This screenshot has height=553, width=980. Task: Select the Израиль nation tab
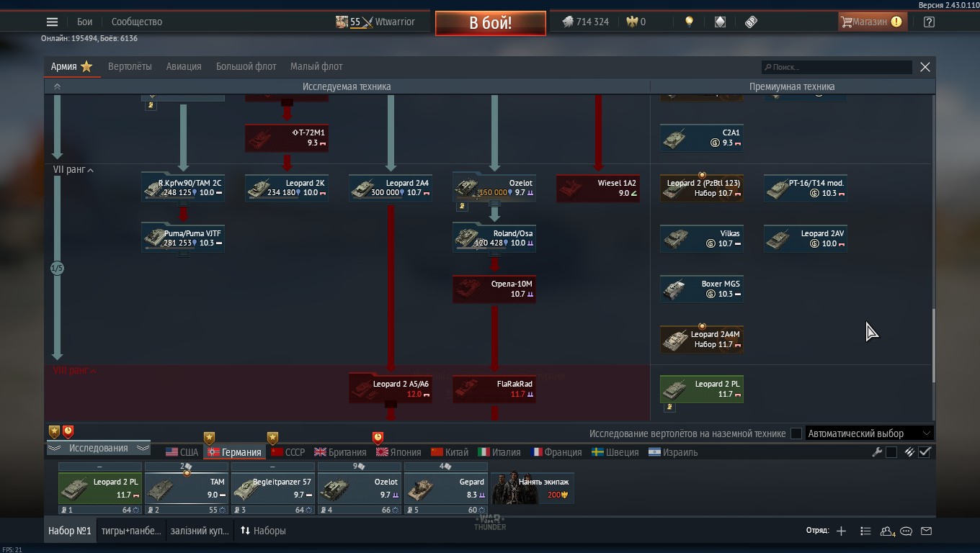click(673, 452)
